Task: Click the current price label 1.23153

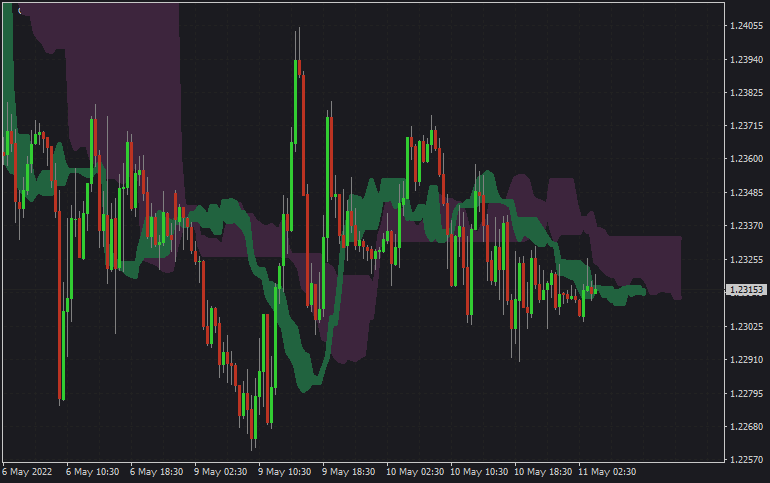Action: (746, 290)
